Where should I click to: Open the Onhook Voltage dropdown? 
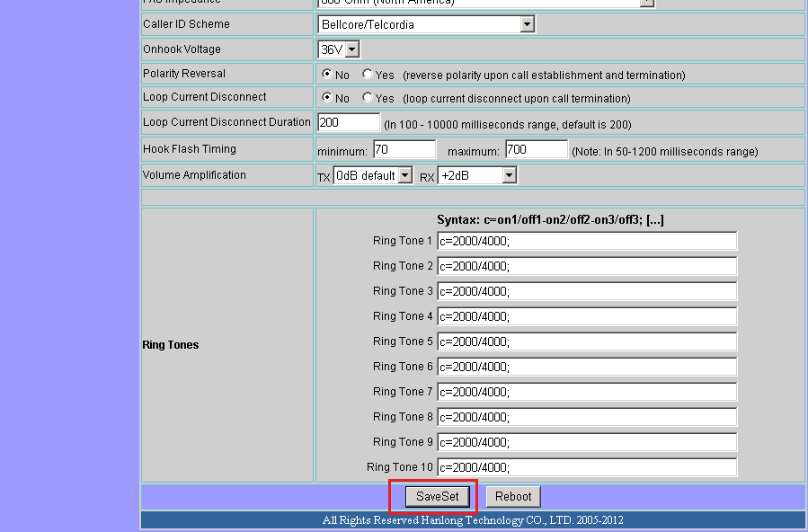coord(339,49)
